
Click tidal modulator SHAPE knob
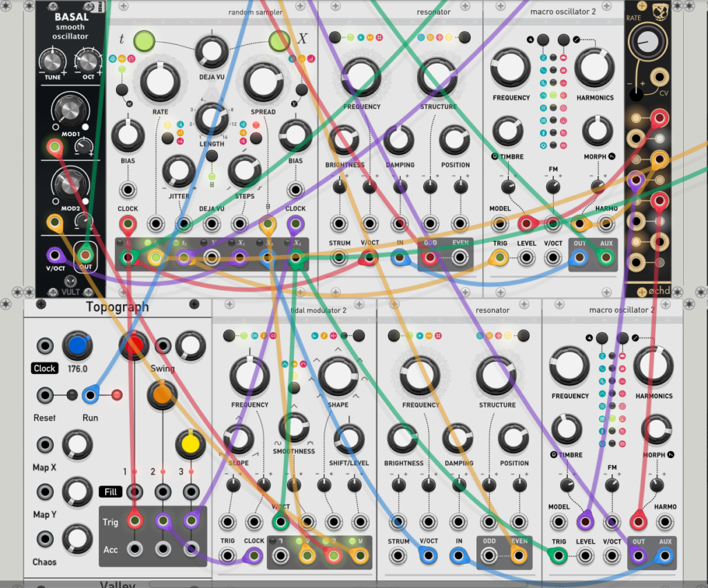(337, 376)
